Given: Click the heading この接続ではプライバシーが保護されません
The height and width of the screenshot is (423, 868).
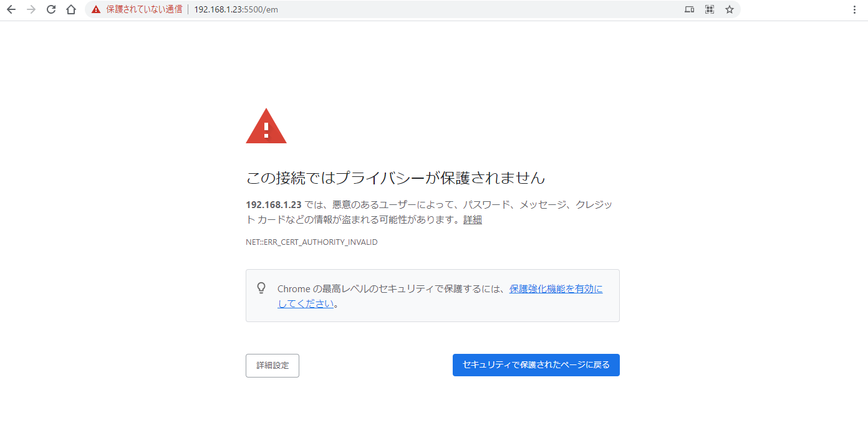Looking at the screenshot, I should [395, 178].
